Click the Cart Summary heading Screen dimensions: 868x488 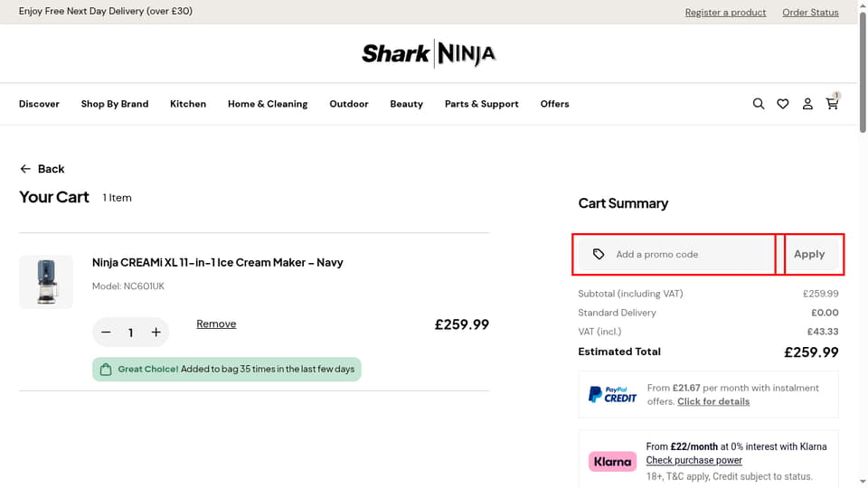tap(623, 203)
